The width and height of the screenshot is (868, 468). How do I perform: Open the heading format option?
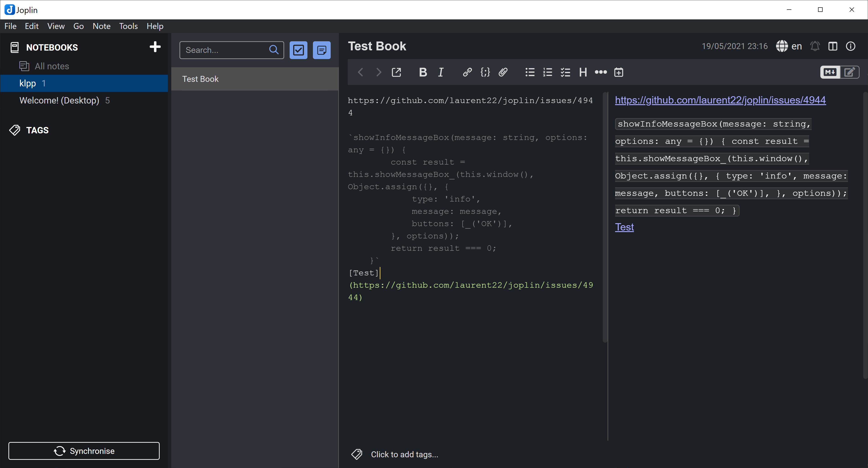583,72
